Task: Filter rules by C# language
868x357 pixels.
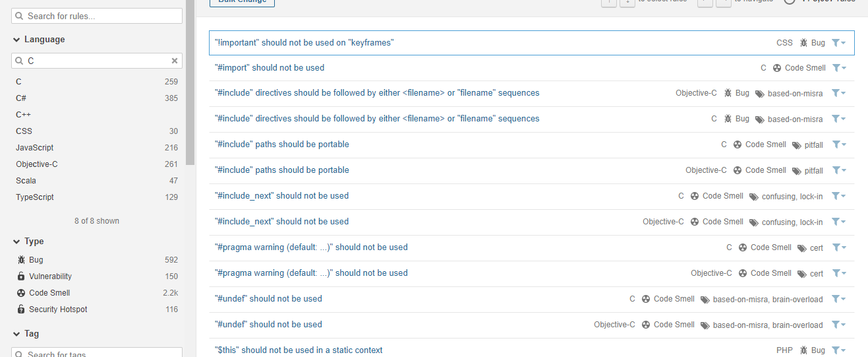Action: 21,98
